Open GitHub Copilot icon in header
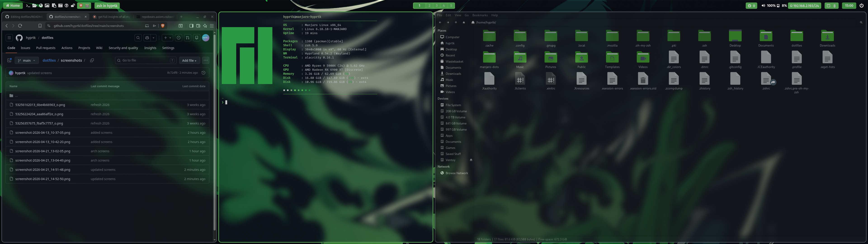This screenshot has width=868, height=244. (x=147, y=38)
